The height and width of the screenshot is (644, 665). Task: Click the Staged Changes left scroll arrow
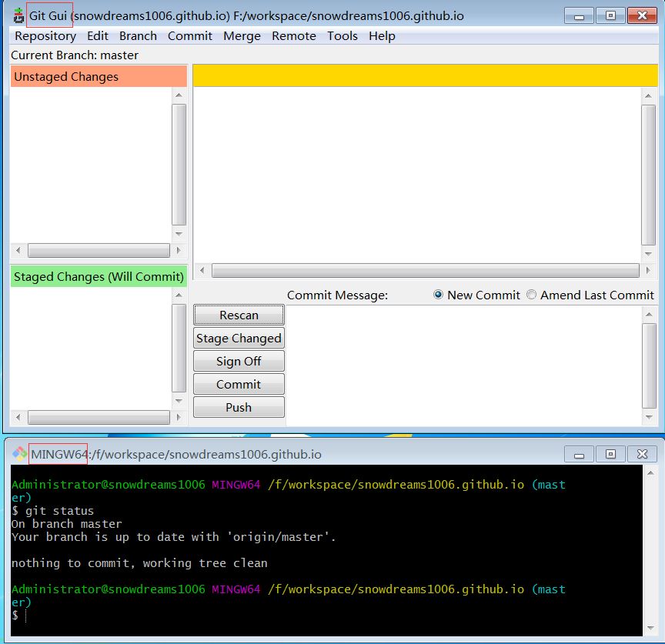tap(18, 417)
